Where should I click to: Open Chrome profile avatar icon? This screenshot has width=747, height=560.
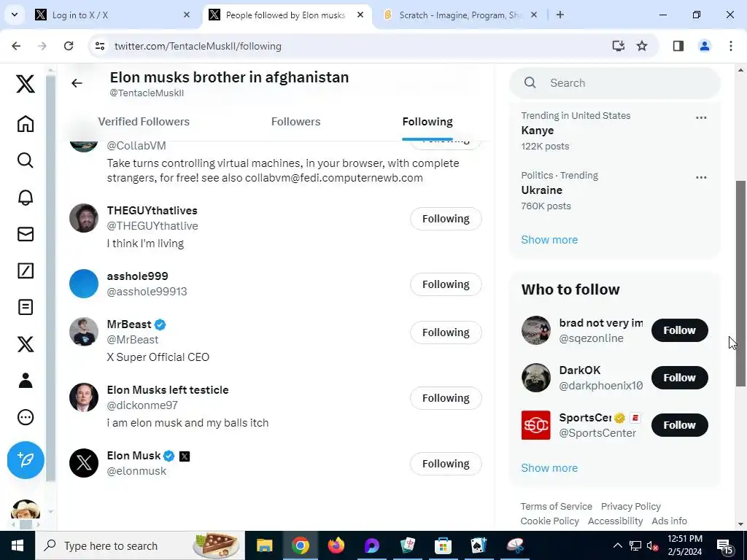coord(704,46)
